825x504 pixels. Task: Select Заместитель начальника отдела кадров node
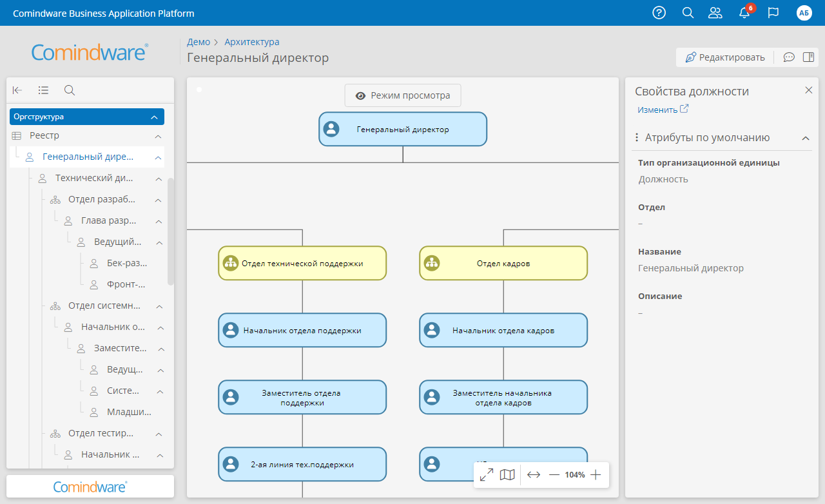[503, 397]
